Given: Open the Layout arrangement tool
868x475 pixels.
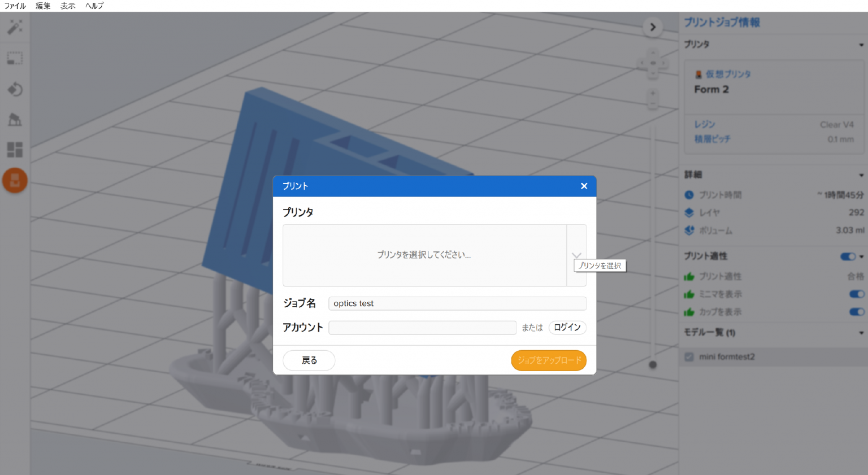Looking at the screenshot, I should click(x=15, y=150).
